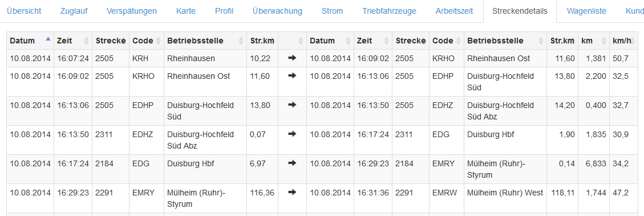Image resolution: width=644 pixels, height=216 pixels.
Task: Open the Übersicht tab
Action: tap(24, 11)
